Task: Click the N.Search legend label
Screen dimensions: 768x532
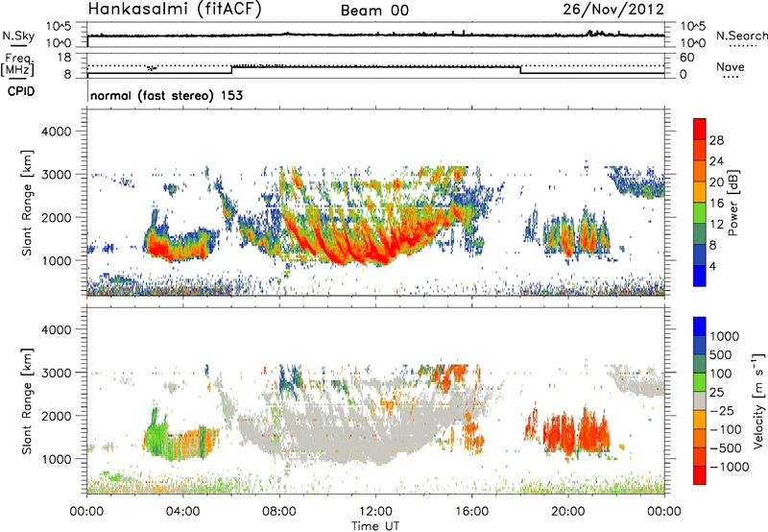Action: tap(741, 36)
